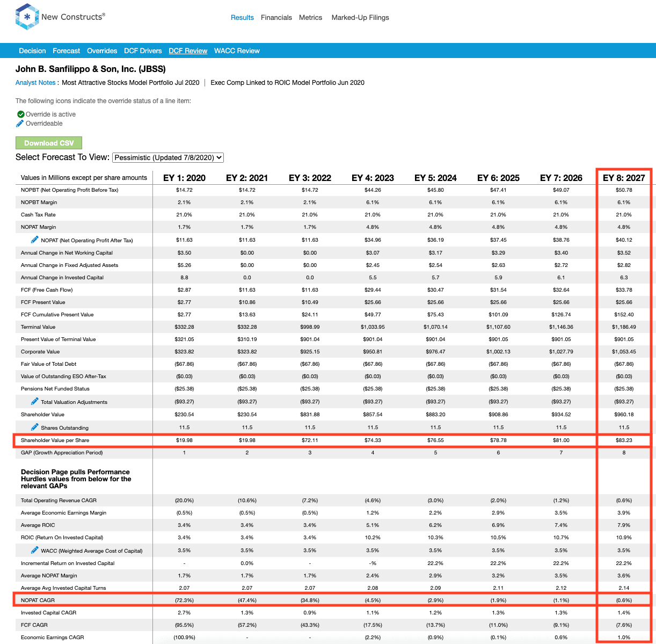Click the New Constructs logo icon

tap(27, 17)
